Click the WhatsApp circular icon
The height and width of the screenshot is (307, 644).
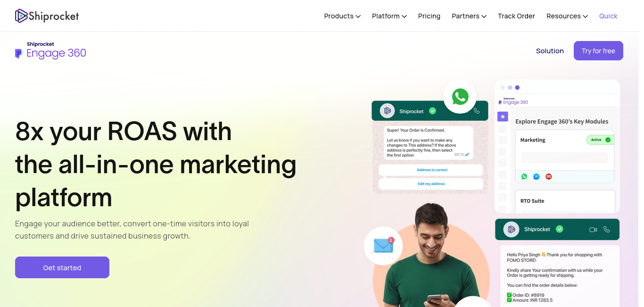[460, 97]
